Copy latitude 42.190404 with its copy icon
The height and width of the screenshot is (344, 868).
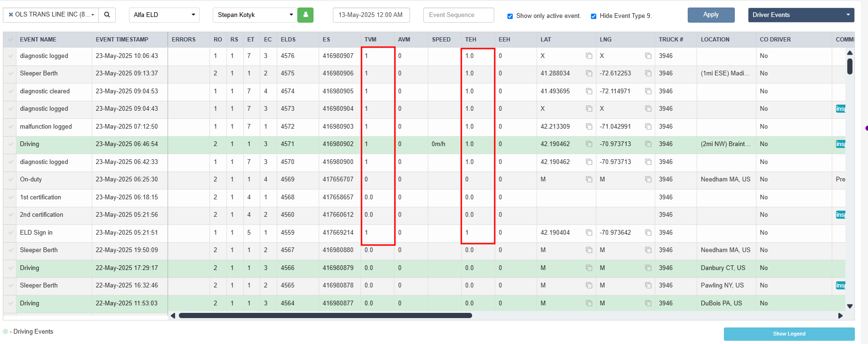589,232
